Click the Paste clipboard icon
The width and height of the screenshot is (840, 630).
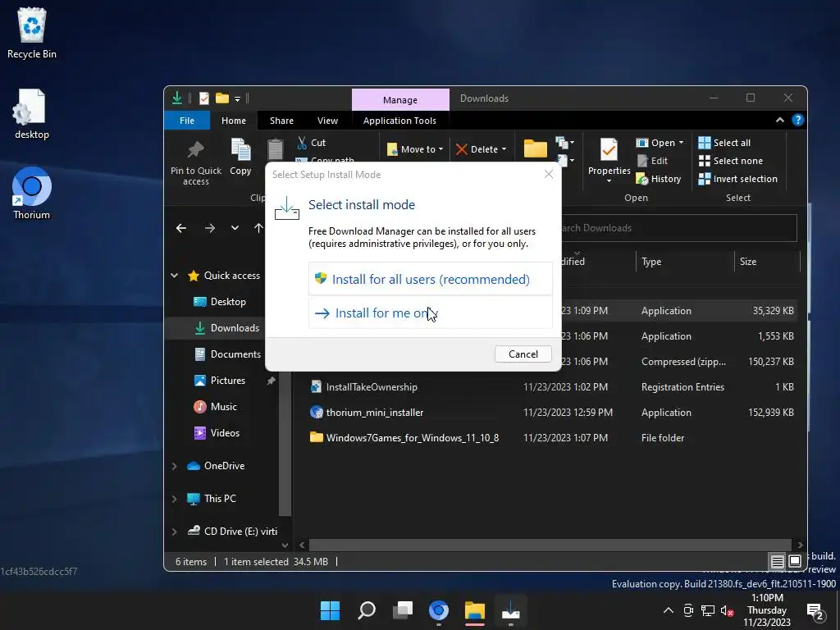tap(275, 151)
